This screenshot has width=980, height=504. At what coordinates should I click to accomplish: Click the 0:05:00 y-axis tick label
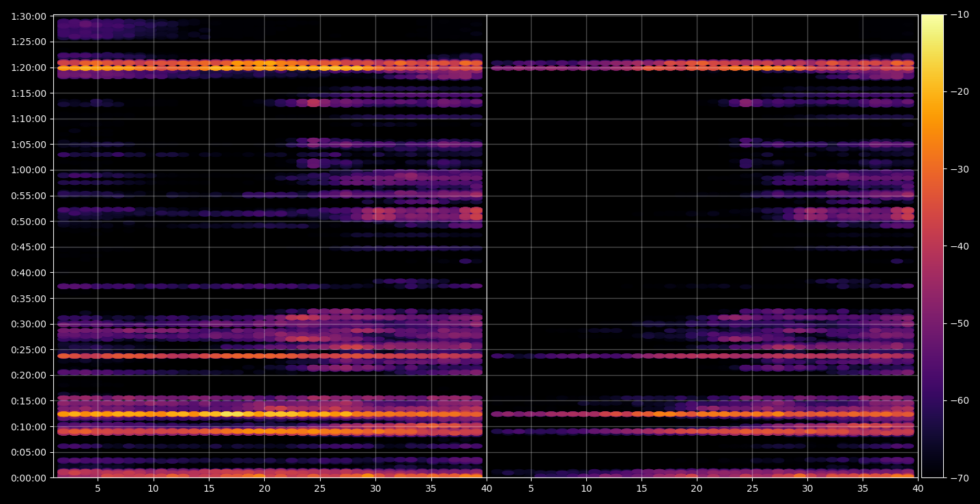29,452
